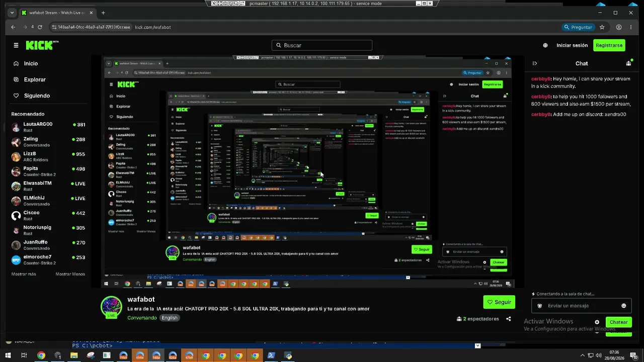
Task: Open the Python icon in taskbar
Action: (288, 355)
